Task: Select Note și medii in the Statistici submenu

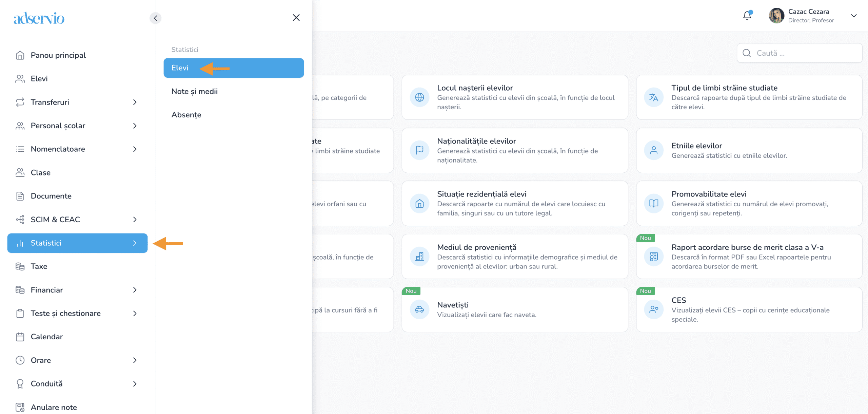Action: tap(195, 91)
